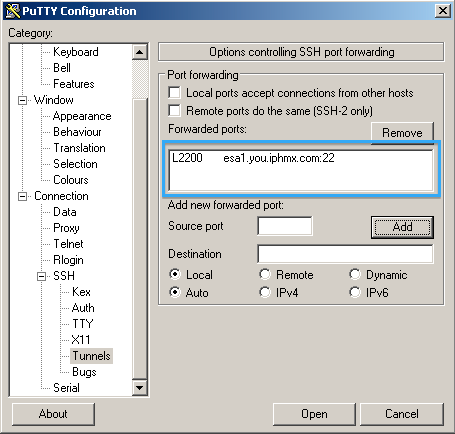The image size is (455, 434).
Task: Open the Colours category
Action: pyautogui.click(x=71, y=180)
